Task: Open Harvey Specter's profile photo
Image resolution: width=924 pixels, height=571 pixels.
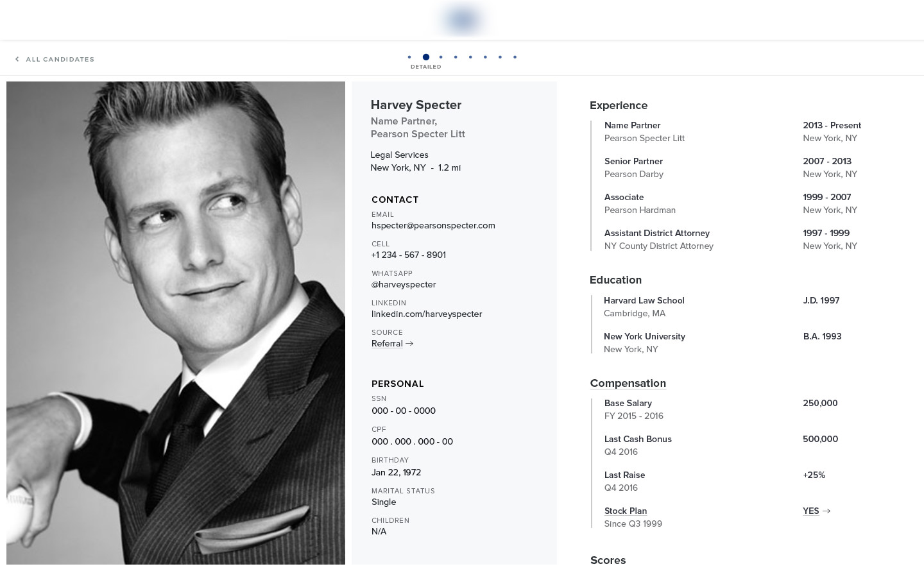Action: point(176,323)
